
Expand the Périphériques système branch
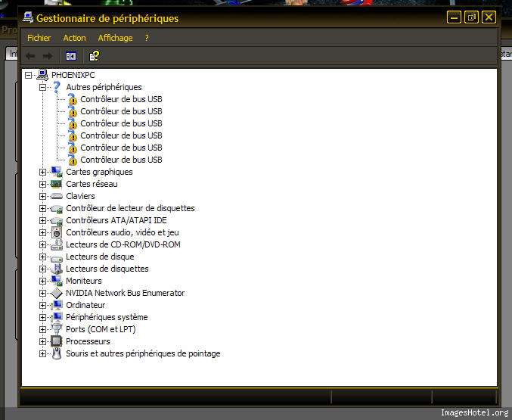[x=42, y=317]
